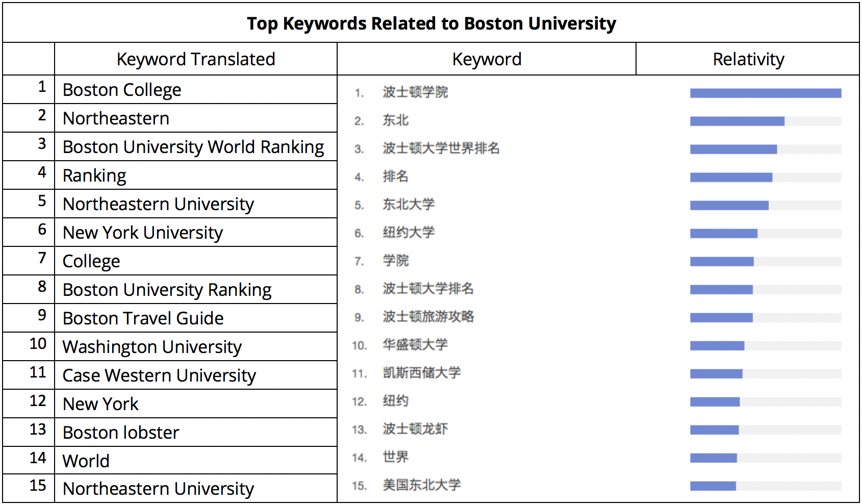Select the 'Relativity' column header

point(748,59)
